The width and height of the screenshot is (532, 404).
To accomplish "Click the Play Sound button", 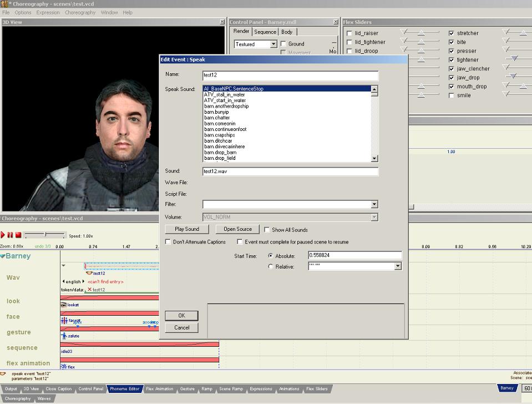I will pyautogui.click(x=187, y=229).
